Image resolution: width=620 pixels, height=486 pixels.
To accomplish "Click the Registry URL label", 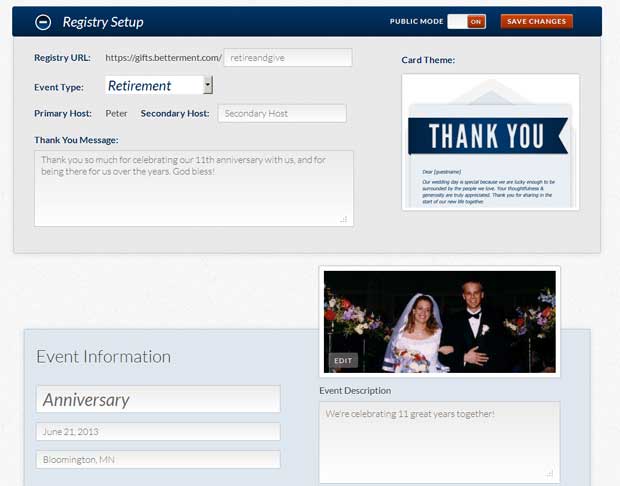I will pyautogui.click(x=62, y=58).
